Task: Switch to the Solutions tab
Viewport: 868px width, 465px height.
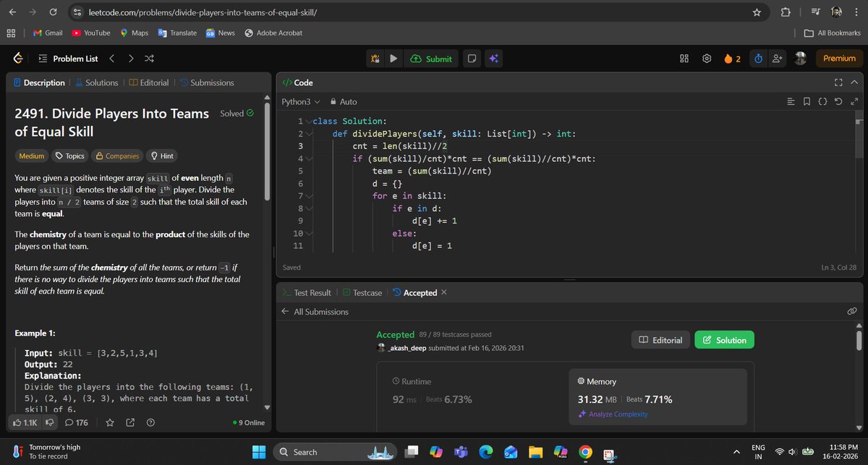Action: (96, 82)
